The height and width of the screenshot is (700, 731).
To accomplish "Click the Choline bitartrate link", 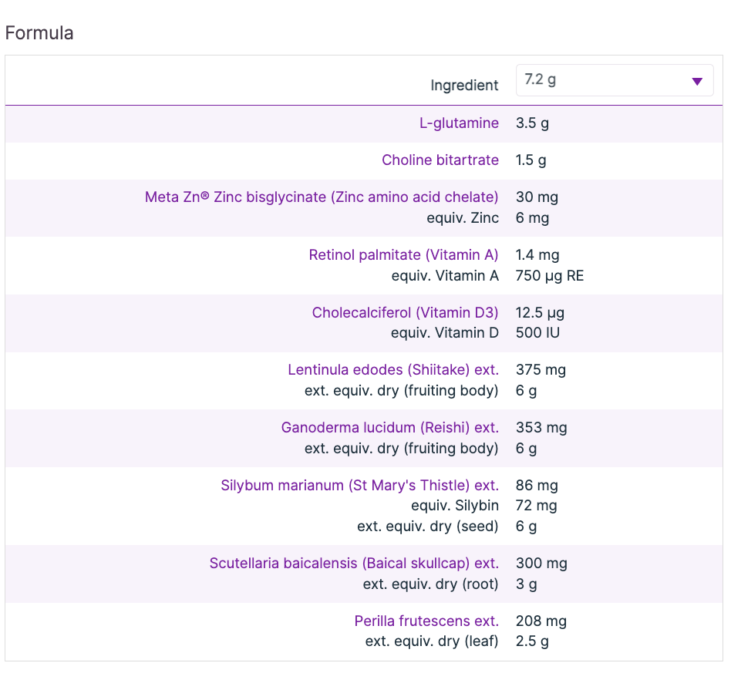I will (x=440, y=160).
